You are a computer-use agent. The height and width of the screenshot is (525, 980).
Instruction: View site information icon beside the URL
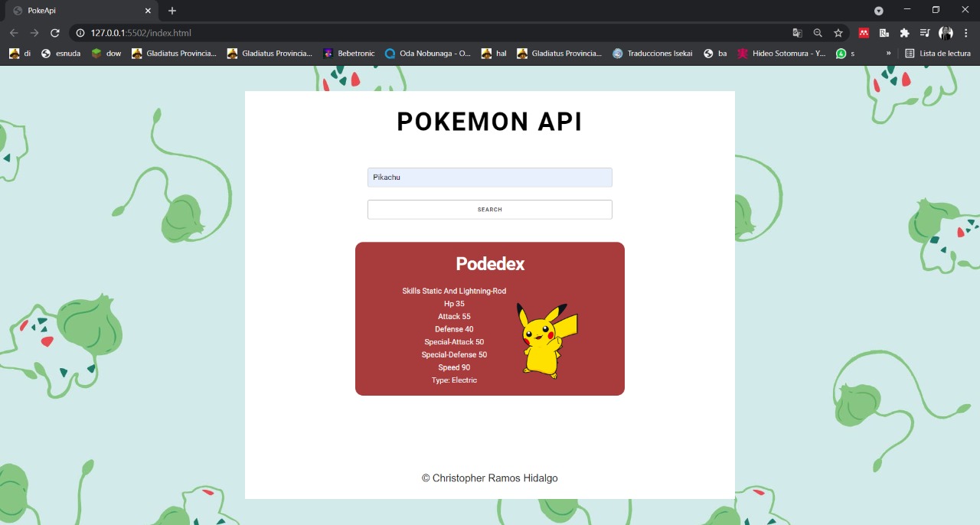click(80, 33)
